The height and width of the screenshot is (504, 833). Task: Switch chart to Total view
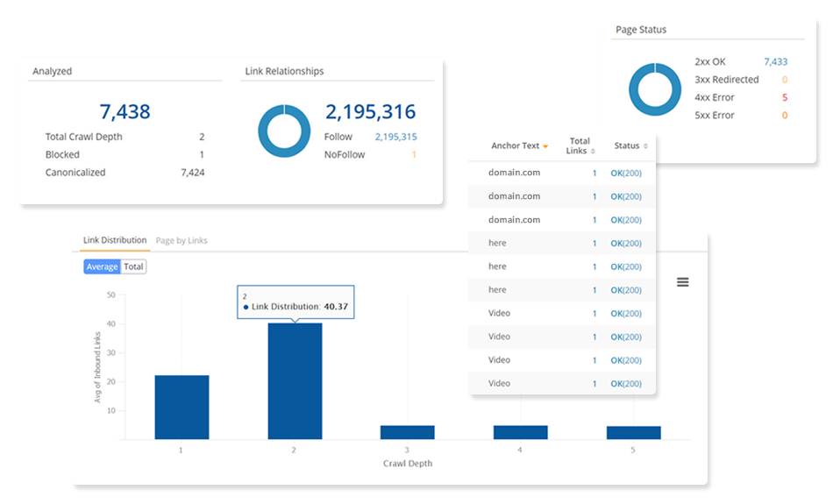(133, 266)
